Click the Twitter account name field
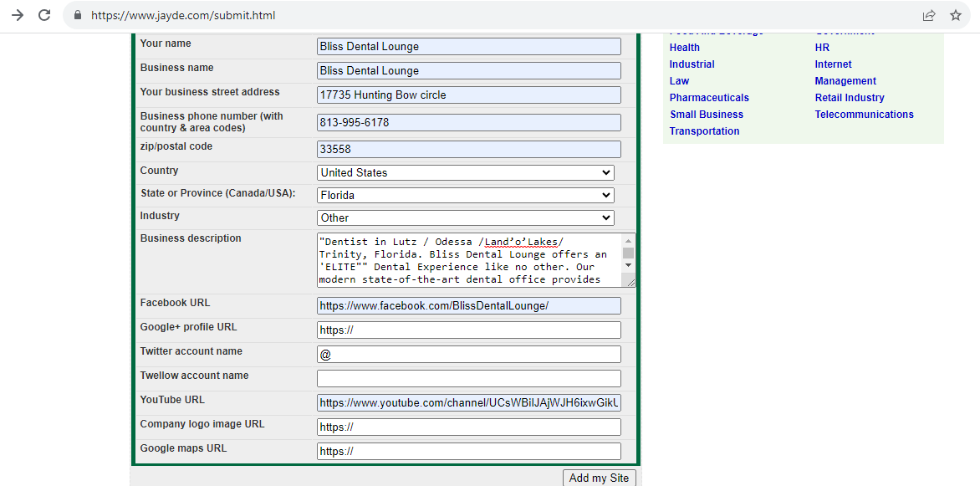 coord(469,355)
